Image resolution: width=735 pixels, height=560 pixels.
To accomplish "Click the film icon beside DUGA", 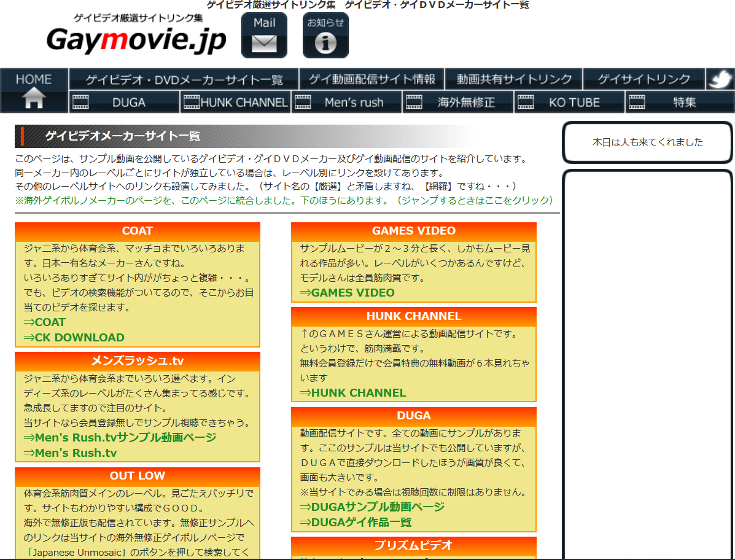I will point(80,103).
